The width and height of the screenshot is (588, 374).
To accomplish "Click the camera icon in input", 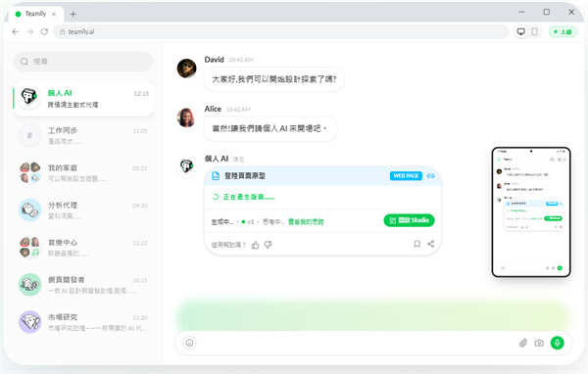I will (539, 343).
